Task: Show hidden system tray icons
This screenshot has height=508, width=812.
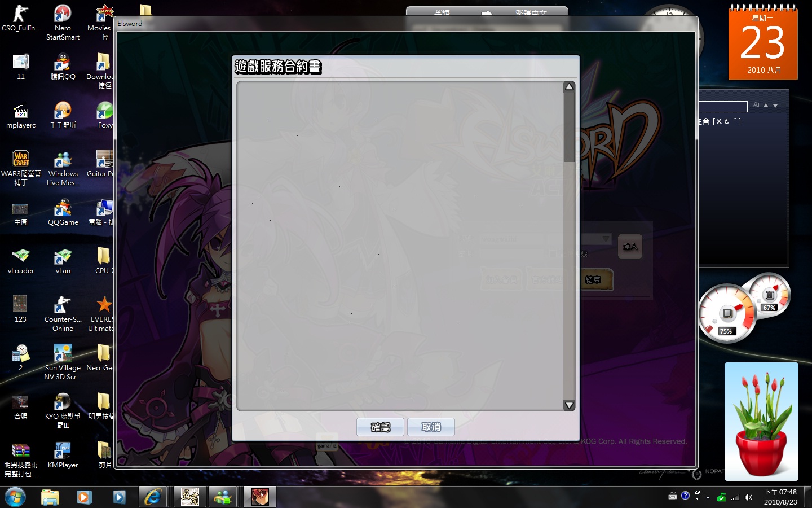Action: coord(708,497)
